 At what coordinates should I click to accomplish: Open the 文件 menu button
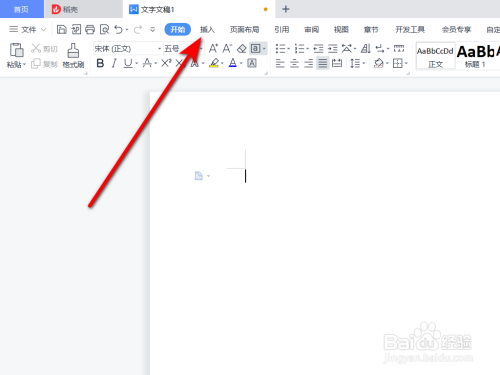click(x=28, y=30)
